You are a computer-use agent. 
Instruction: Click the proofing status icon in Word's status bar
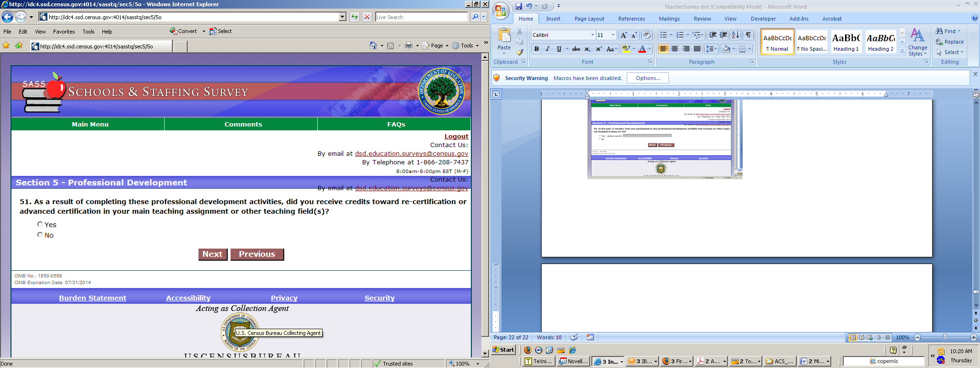point(574,337)
